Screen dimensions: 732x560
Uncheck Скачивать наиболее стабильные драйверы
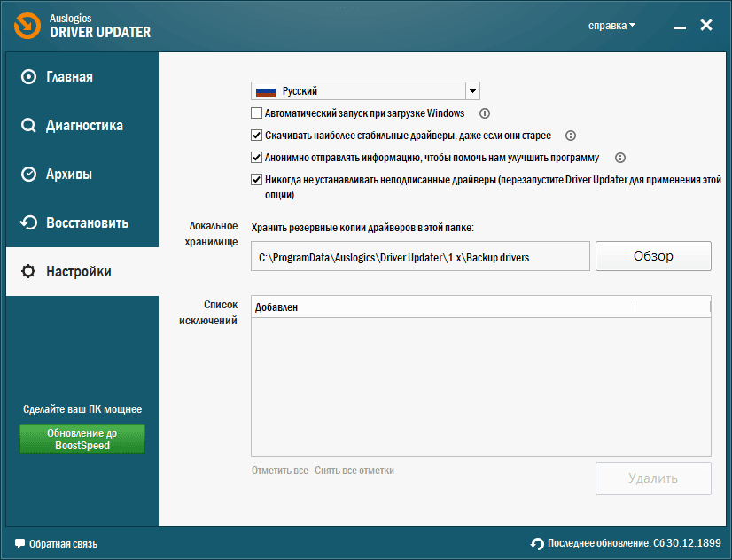click(257, 136)
